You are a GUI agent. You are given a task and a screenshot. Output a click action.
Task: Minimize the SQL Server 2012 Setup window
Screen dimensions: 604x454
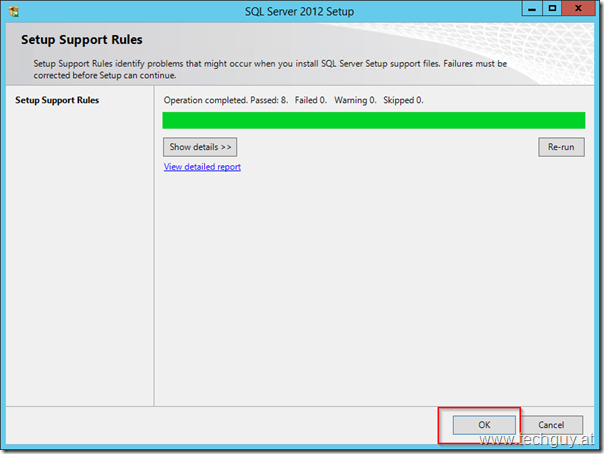pos(532,8)
